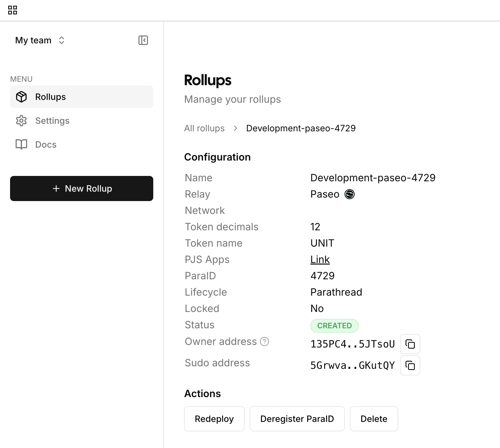500x448 pixels.
Task: Collapse the sidebar panel
Action: pos(143,40)
